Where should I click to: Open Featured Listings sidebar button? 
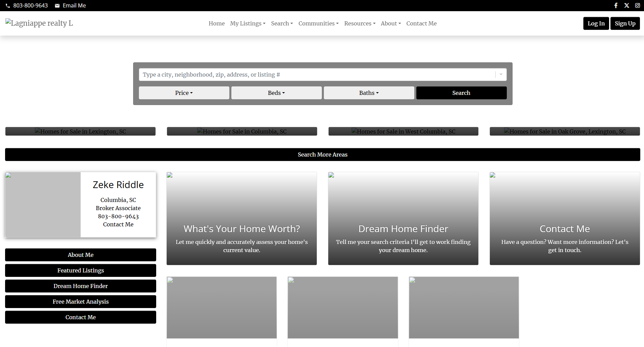(81, 270)
